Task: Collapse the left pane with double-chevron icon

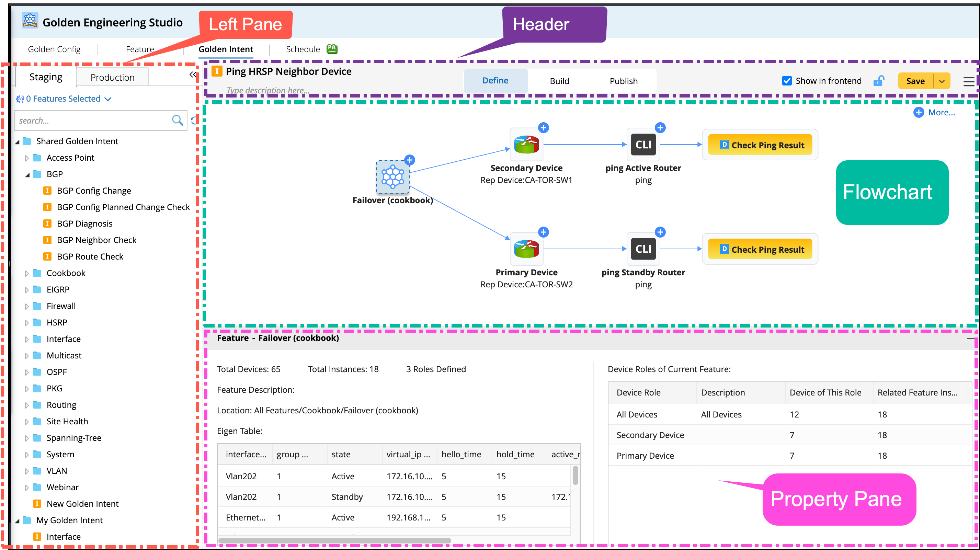Action: [x=193, y=75]
